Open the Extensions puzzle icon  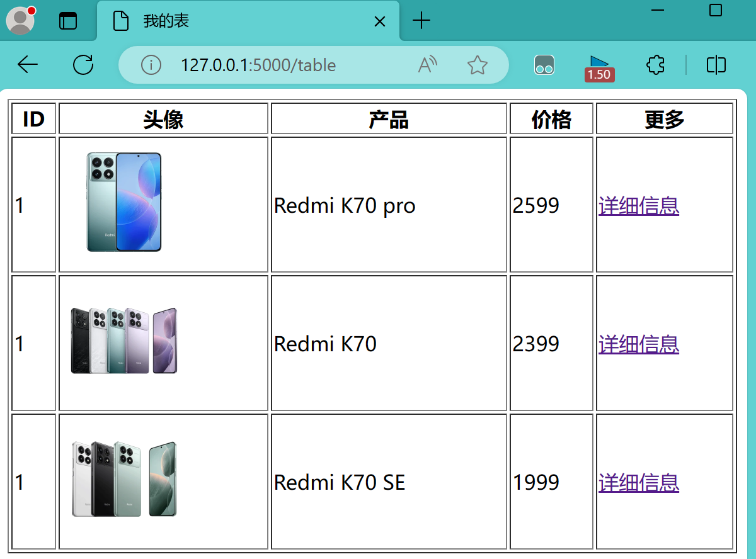click(656, 65)
